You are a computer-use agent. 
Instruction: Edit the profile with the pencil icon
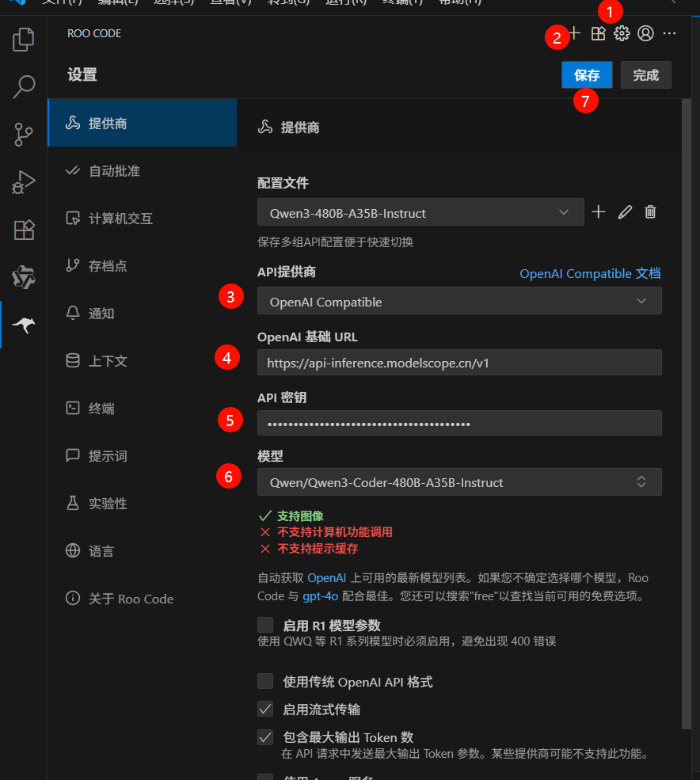click(625, 212)
